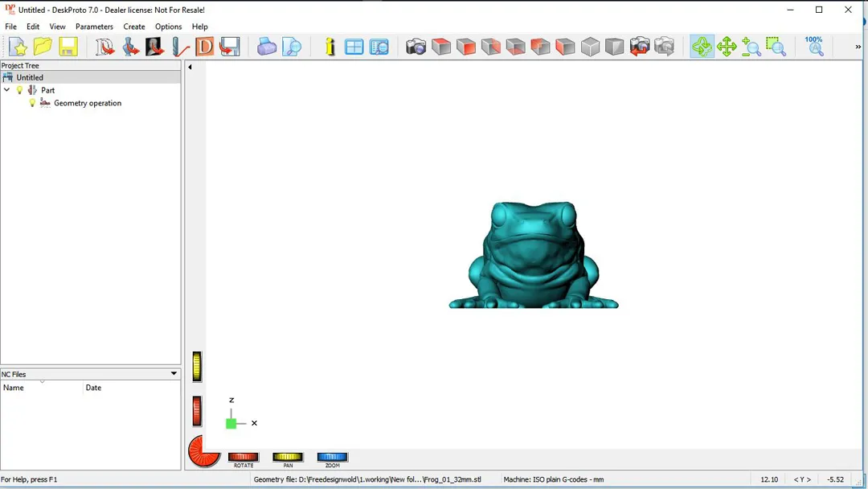Click the yellow PAN thumbwheel
This screenshot has height=489, width=868.
(x=288, y=457)
